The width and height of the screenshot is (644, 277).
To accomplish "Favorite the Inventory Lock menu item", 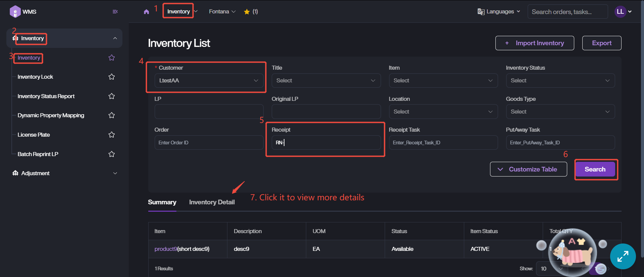I will [x=112, y=77].
